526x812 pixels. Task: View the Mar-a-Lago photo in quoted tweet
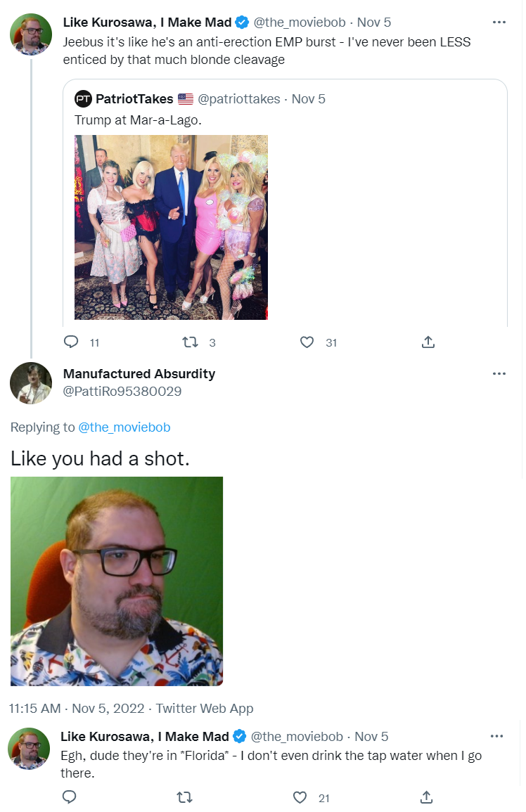[x=171, y=227]
